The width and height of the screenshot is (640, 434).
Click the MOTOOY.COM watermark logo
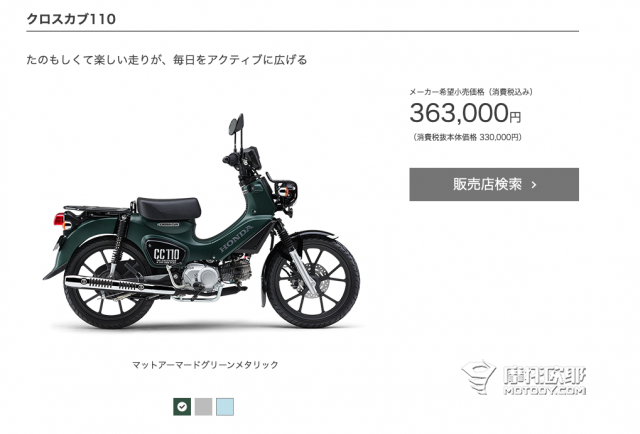[524, 378]
